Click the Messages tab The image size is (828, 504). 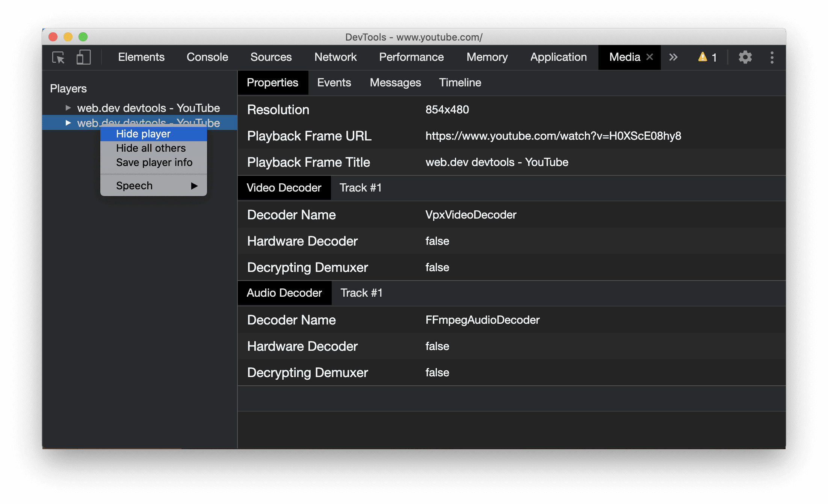[x=396, y=82]
